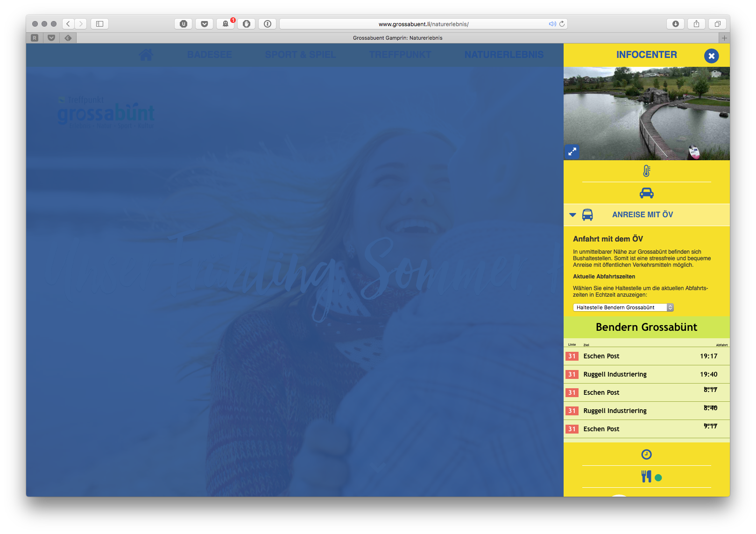
Task: Open the temperature thermometer section
Action: (x=646, y=171)
